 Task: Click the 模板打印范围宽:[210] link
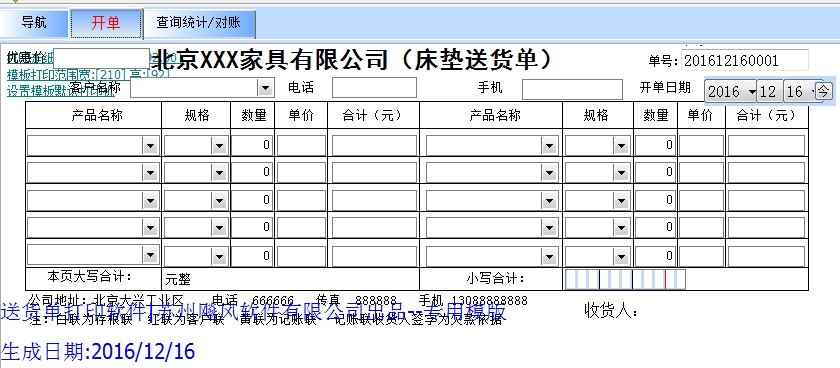(x=66, y=74)
